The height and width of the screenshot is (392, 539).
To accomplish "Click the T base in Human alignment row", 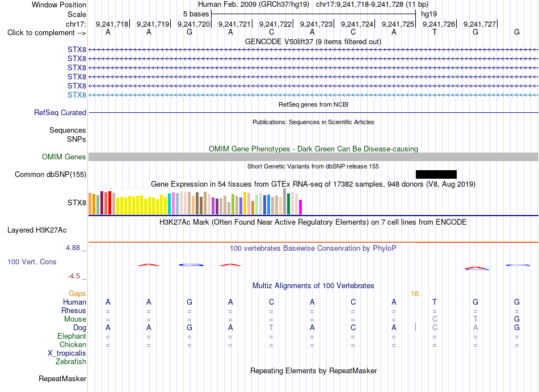I will 435,302.
